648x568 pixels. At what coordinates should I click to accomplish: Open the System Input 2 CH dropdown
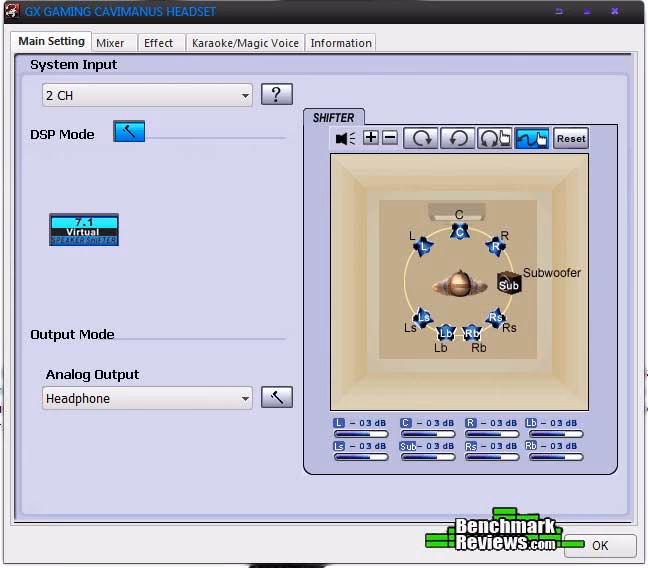(147, 95)
